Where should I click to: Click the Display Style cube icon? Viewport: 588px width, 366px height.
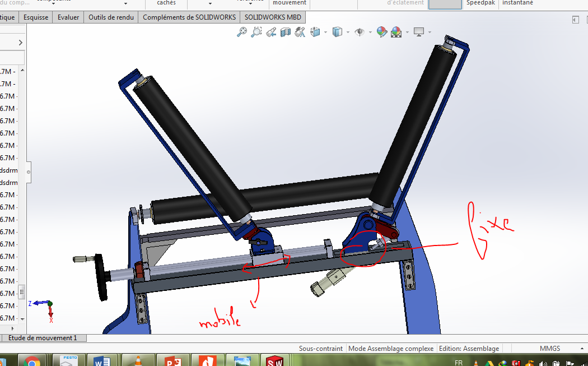338,33
